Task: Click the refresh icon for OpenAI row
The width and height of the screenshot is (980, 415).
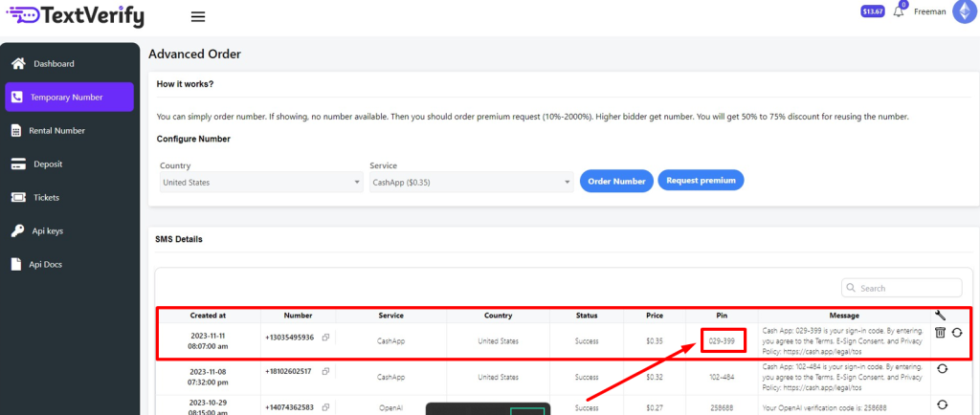Action: (x=941, y=404)
